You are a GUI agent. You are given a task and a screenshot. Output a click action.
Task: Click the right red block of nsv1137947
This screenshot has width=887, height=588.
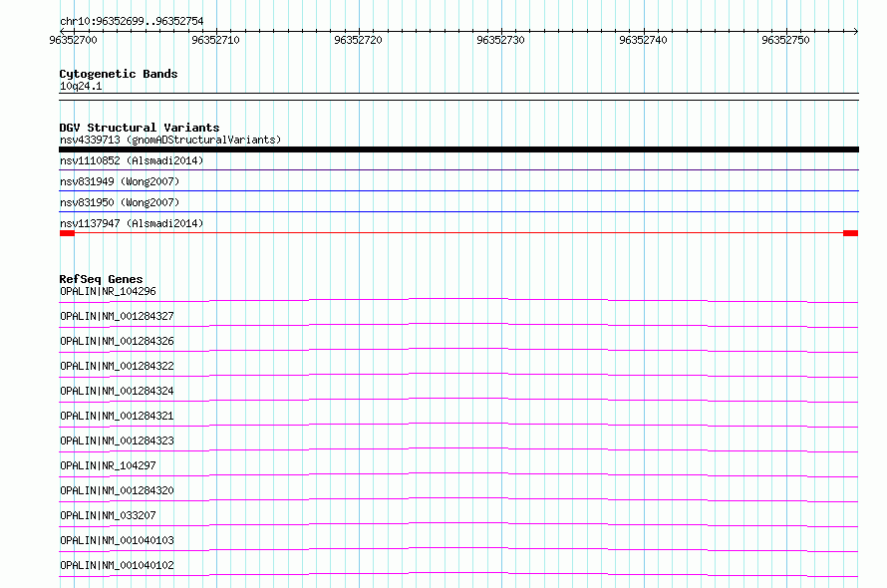pyautogui.click(x=851, y=233)
